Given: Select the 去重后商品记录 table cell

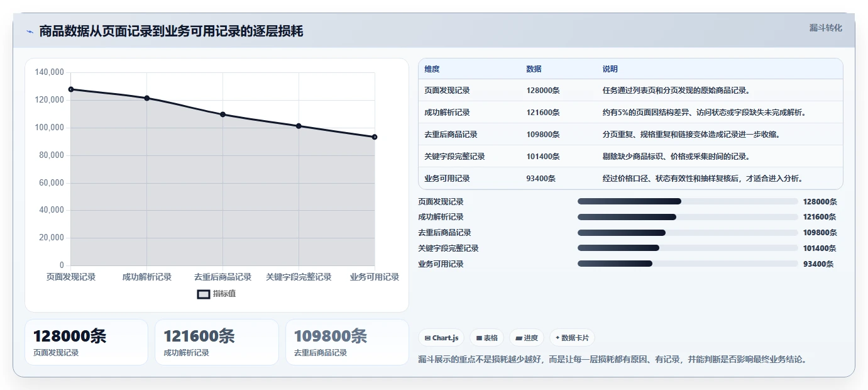Looking at the screenshot, I should pyautogui.click(x=451, y=135).
